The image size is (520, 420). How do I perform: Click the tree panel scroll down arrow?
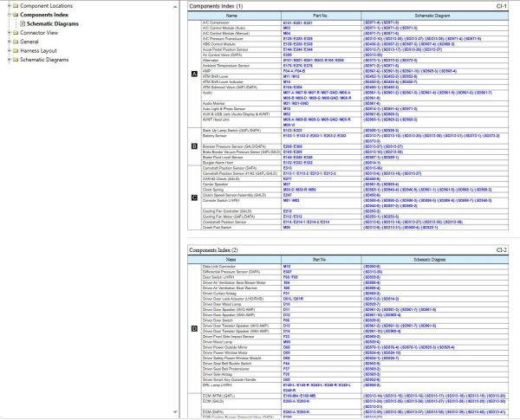175,411
